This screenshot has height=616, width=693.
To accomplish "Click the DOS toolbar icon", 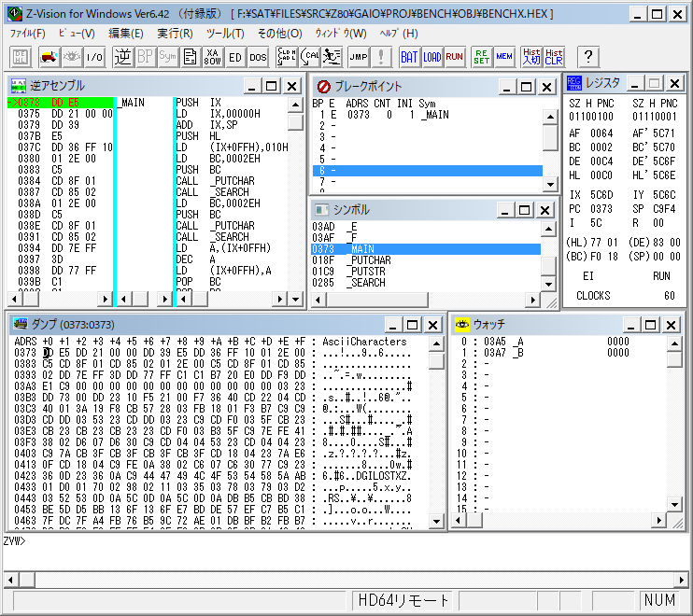I will [258, 57].
